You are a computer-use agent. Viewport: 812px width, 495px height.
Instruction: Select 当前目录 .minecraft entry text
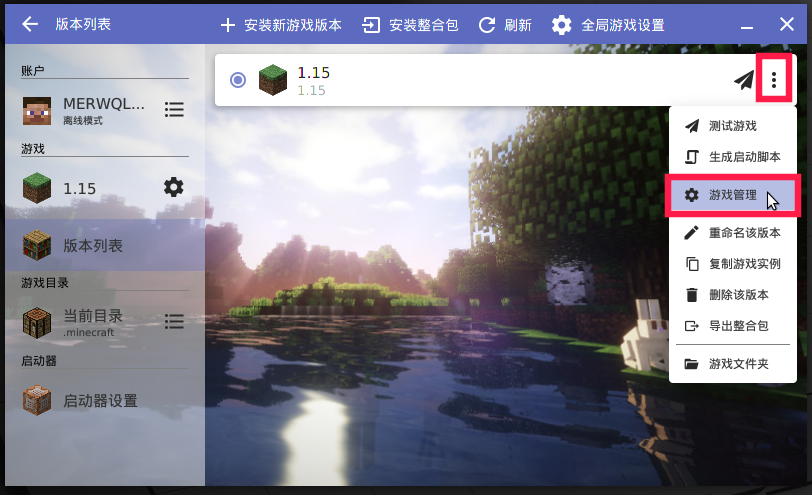point(93,323)
